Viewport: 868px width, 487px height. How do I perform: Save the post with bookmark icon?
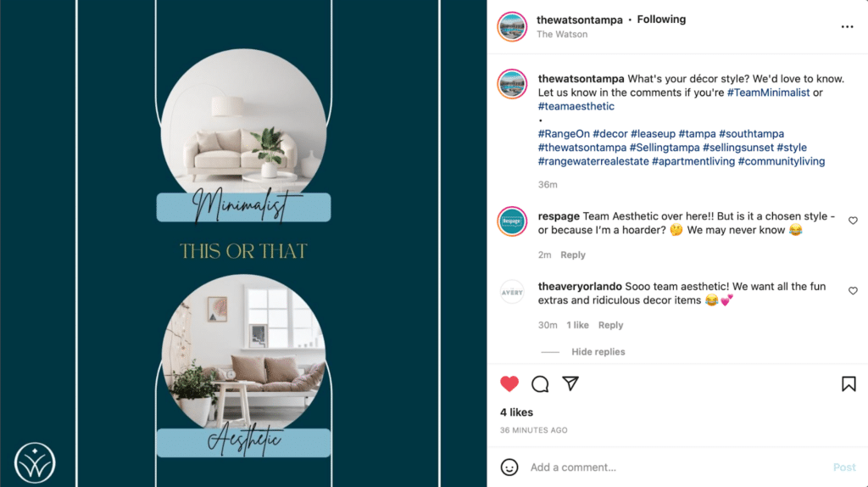[849, 384]
